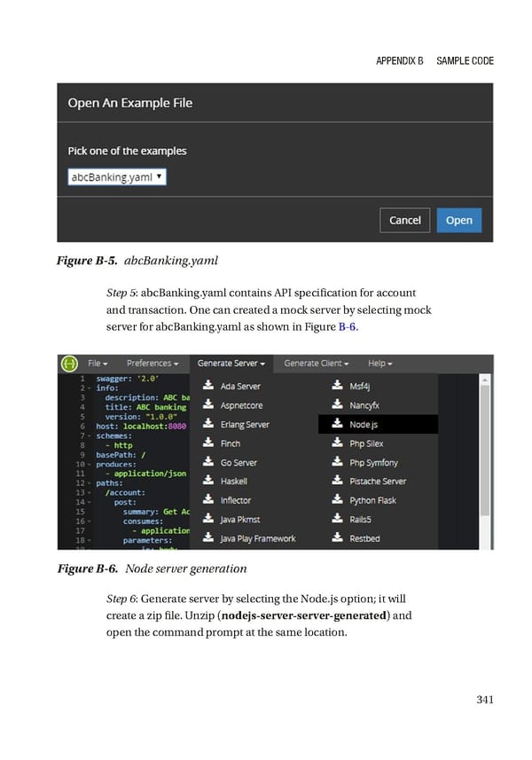Click the blue Open button
The height and width of the screenshot is (760, 532).
tap(458, 220)
